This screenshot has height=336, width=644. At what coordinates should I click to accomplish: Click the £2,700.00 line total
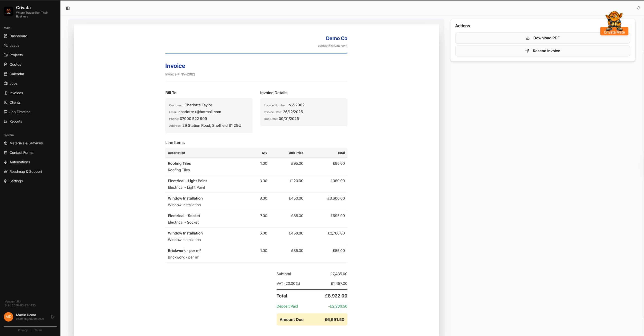tap(336, 233)
